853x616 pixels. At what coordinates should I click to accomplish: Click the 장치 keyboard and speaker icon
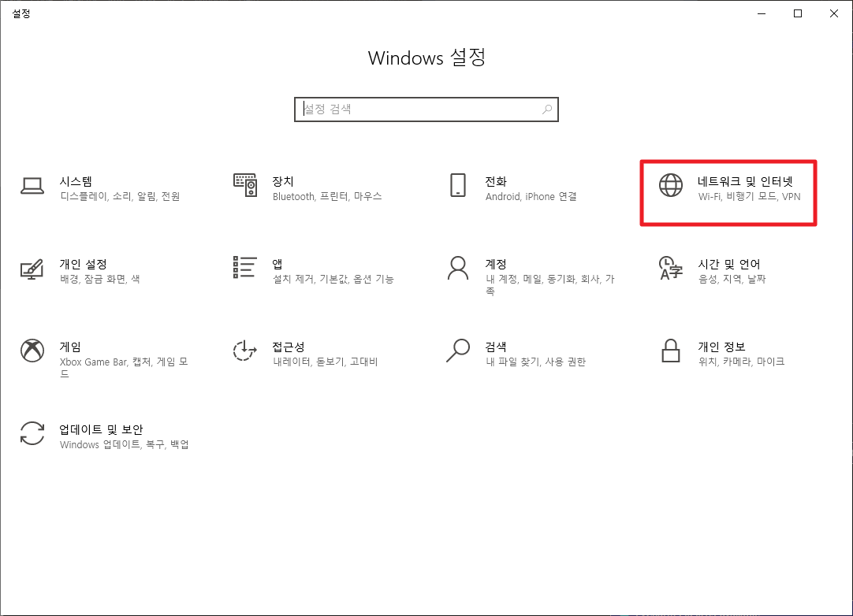245,185
